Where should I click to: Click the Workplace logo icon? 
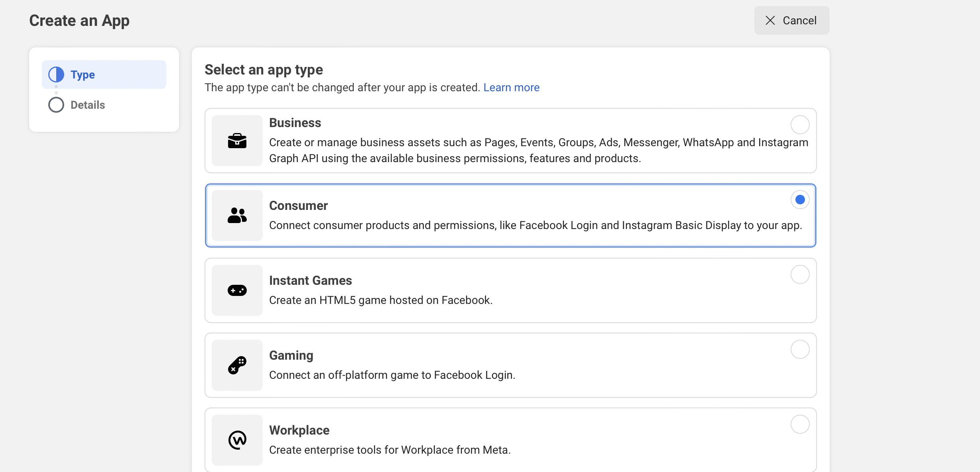(x=237, y=440)
